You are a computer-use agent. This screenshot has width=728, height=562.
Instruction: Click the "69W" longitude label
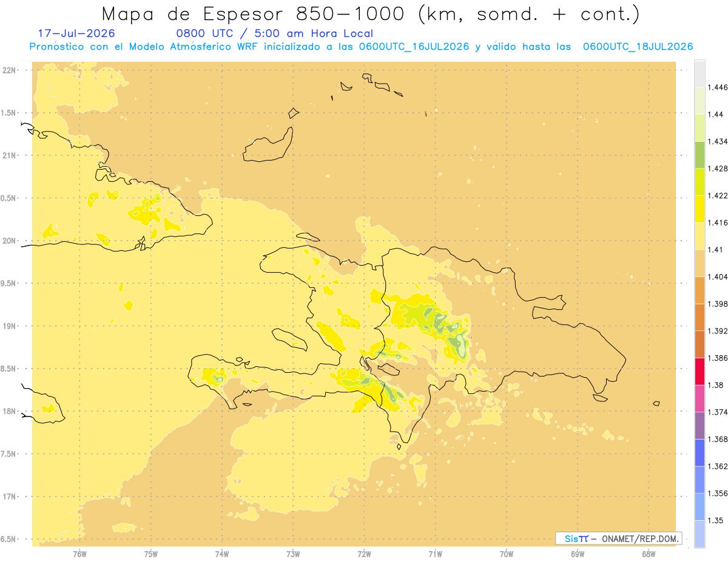point(578,554)
